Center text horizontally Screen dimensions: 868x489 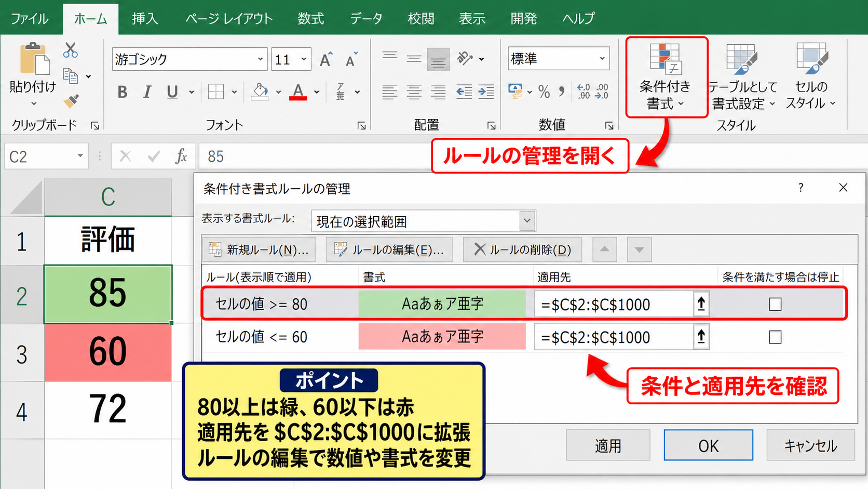click(x=414, y=92)
